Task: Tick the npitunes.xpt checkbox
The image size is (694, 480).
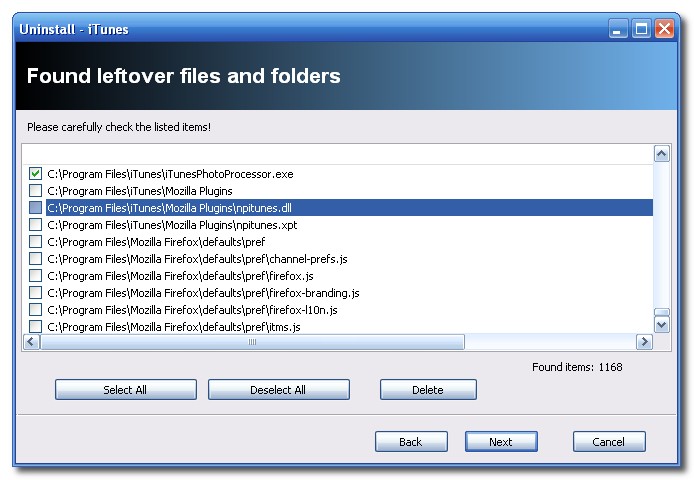Action: pyautogui.click(x=35, y=225)
